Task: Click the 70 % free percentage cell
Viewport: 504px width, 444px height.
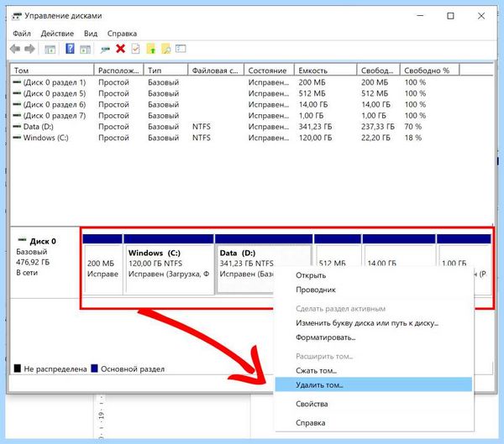Action: pyautogui.click(x=413, y=127)
